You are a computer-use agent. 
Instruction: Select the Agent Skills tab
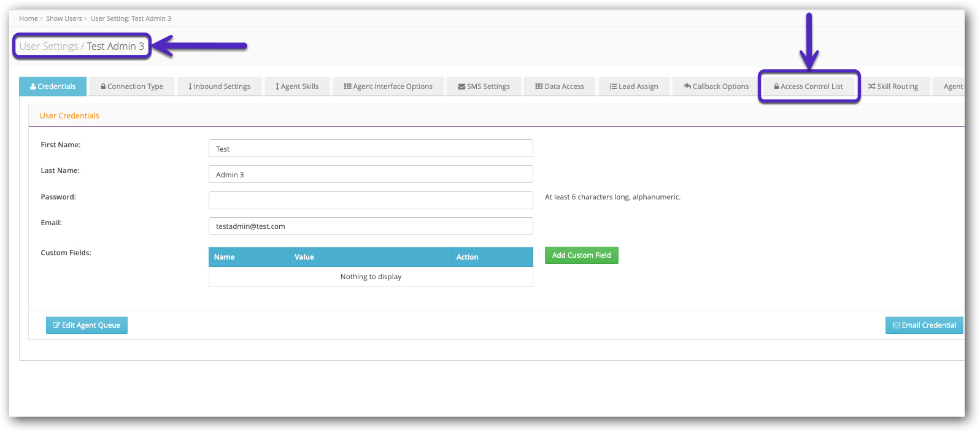pos(297,87)
